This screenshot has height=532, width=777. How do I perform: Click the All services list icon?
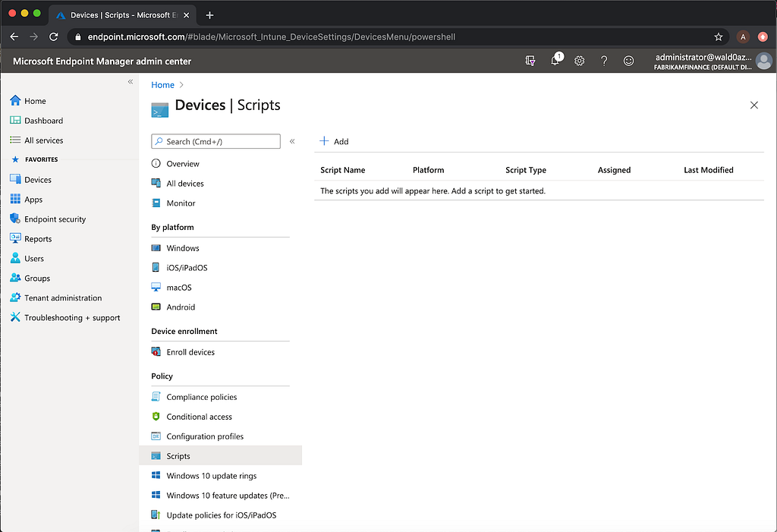point(15,140)
